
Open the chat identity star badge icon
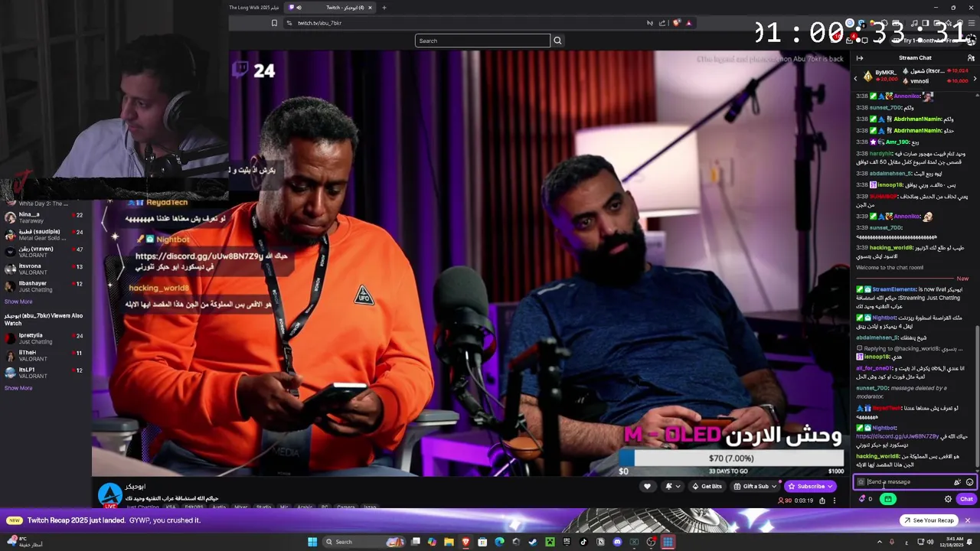(x=861, y=482)
